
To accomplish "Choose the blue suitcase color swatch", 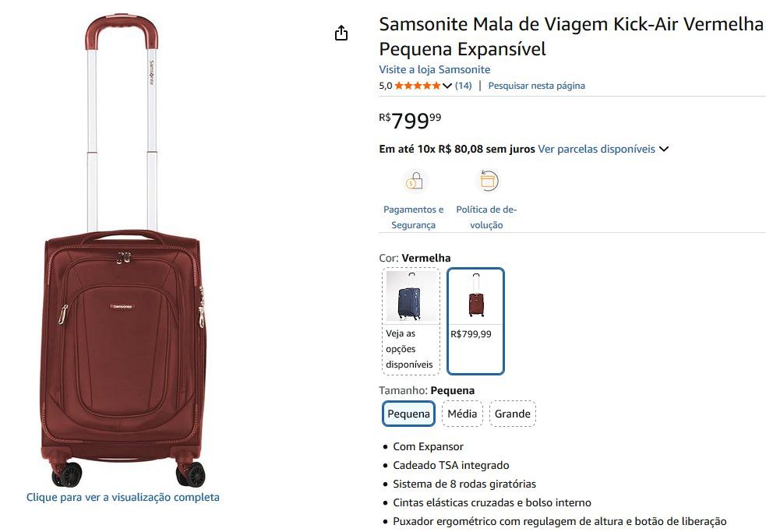I will (411, 322).
